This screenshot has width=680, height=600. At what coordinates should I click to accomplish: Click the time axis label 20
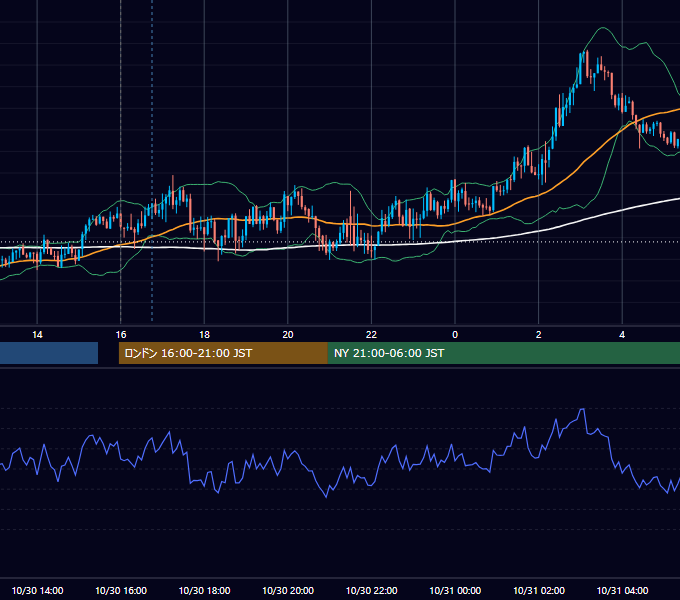[288, 335]
